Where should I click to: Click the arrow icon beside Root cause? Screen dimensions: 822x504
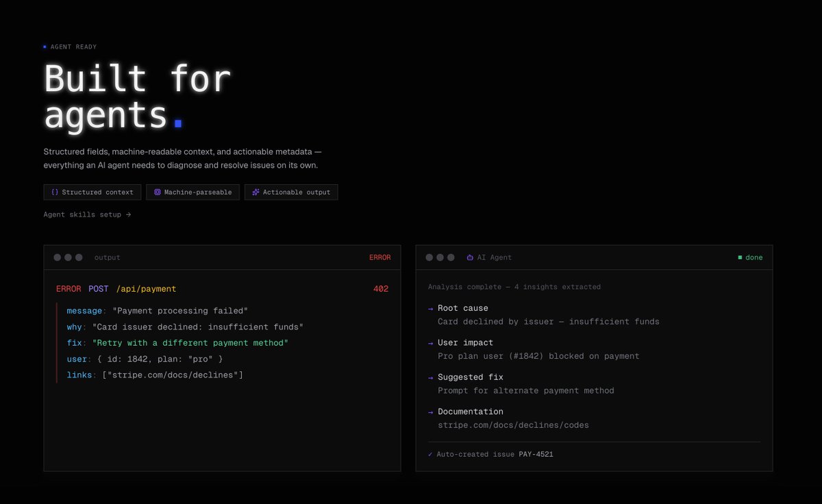431,308
